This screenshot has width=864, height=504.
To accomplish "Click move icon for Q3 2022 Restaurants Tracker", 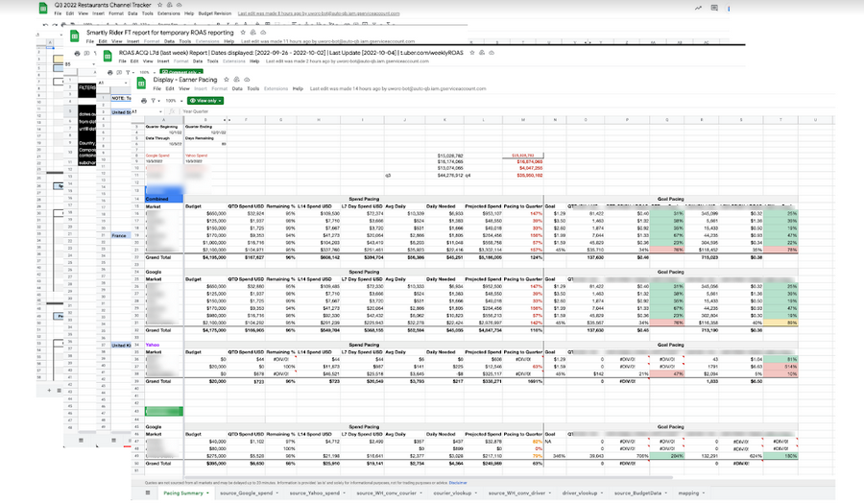I will click(170, 5).
